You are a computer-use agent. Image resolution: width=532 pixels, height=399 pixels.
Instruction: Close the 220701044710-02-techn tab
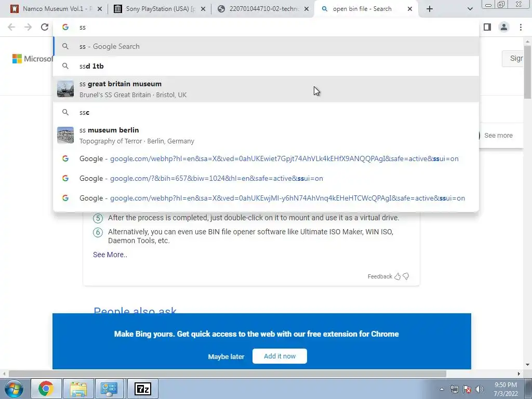[307, 9]
